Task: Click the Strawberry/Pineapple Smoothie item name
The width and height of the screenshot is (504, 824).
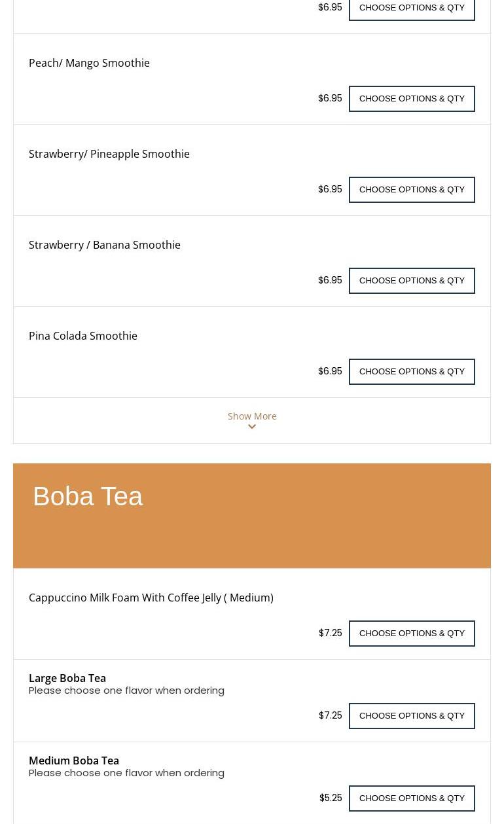Action: click(x=109, y=154)
